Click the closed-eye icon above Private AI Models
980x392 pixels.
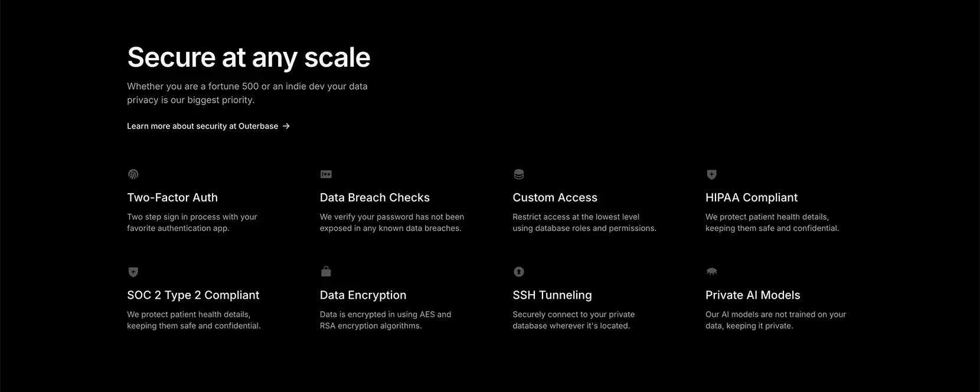(711, 272)
